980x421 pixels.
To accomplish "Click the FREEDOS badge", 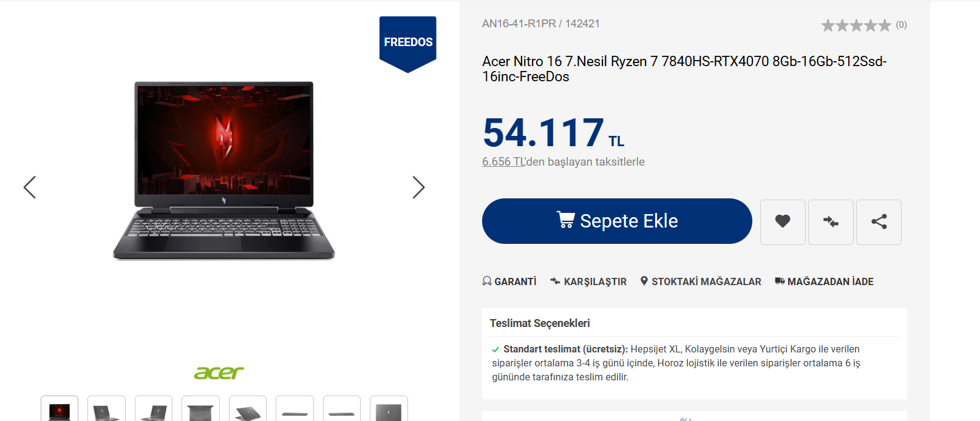I will tap(408, 44).
